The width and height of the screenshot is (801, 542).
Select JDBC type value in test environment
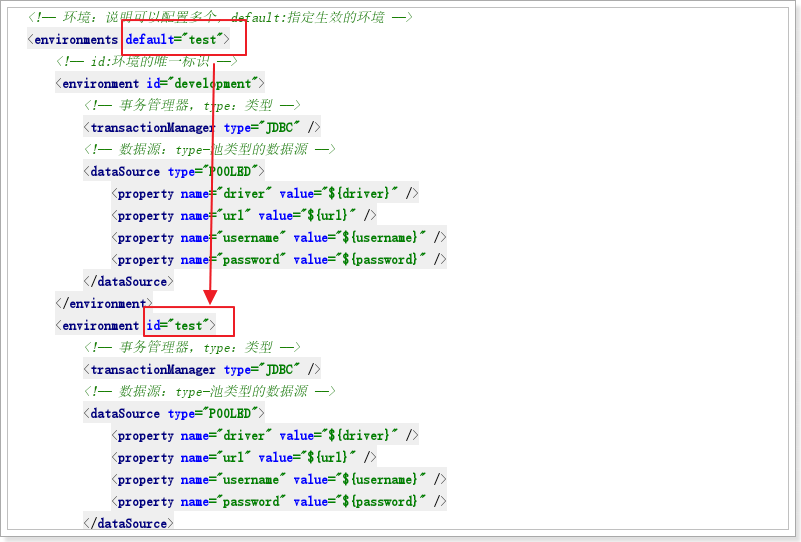[x=279, y=370]
